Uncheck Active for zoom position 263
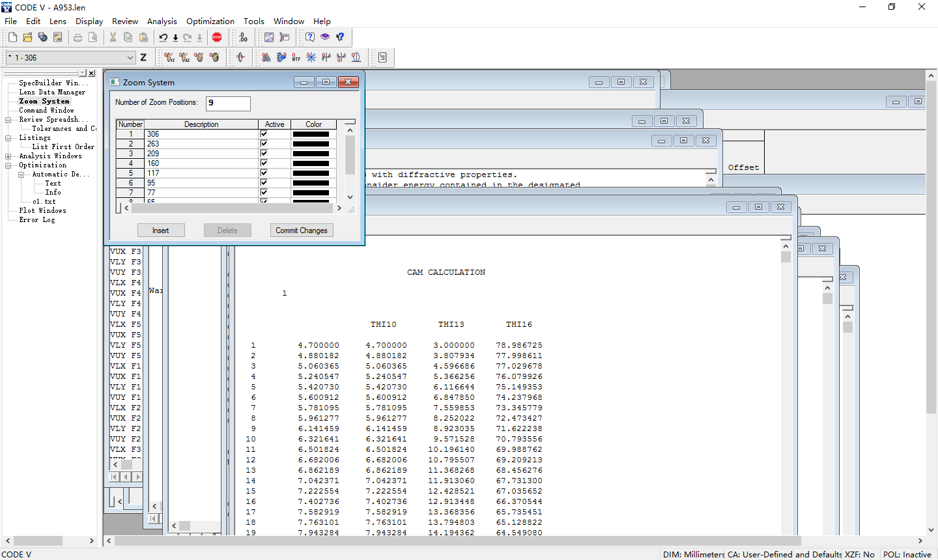The width and height of the screenshot is (938, 560). (264, 144)
